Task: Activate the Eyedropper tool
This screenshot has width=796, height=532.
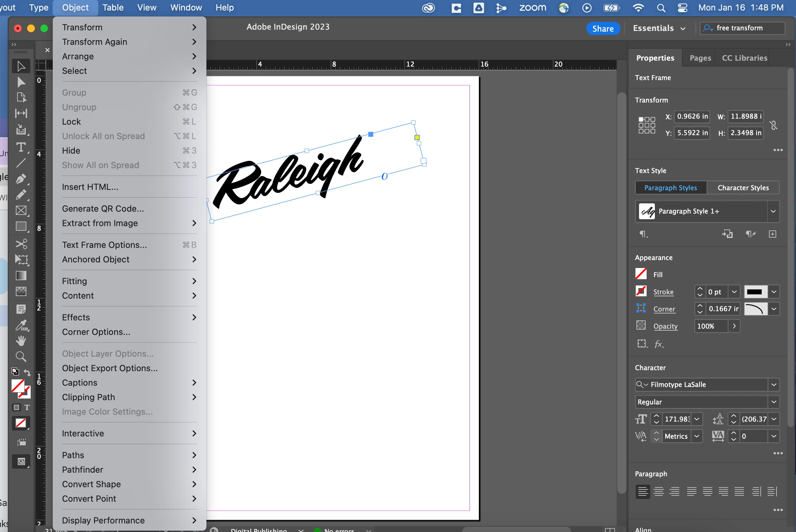Action: (21, 325)
